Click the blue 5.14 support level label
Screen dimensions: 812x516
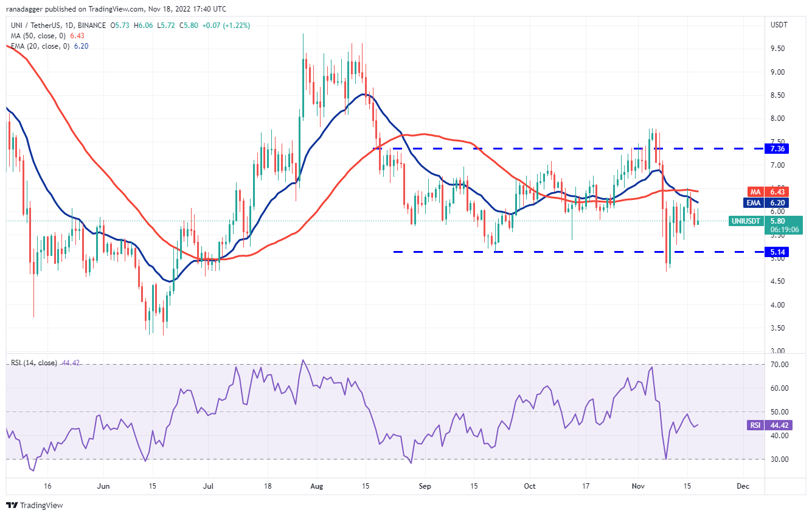(775, 252)
